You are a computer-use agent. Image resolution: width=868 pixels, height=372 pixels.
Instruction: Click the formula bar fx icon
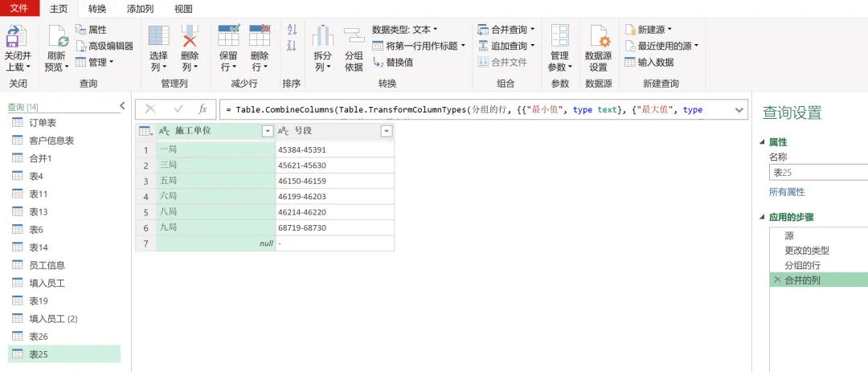(203, 109)
